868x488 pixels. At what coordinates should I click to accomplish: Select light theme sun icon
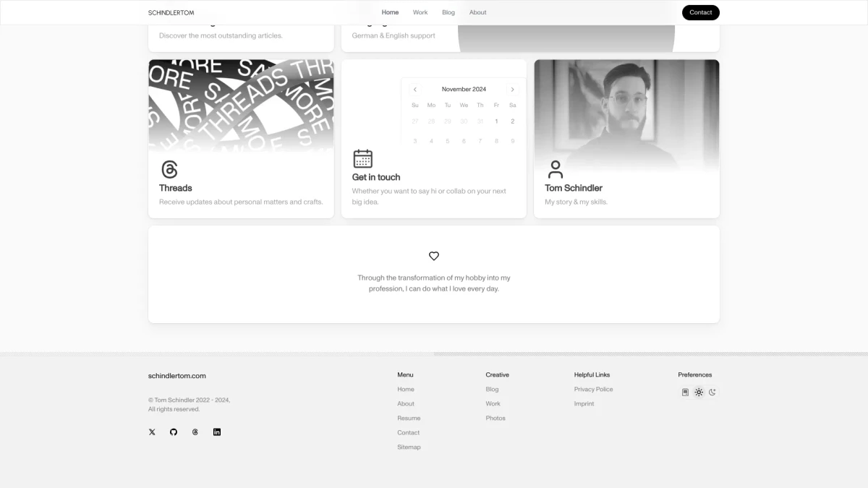tap(699, 393)
